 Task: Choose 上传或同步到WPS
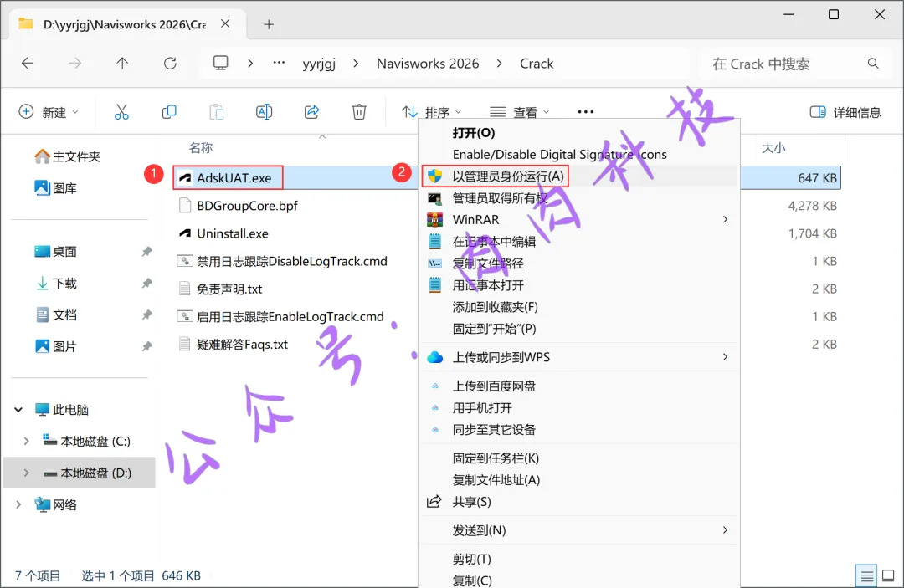[579, 357]
